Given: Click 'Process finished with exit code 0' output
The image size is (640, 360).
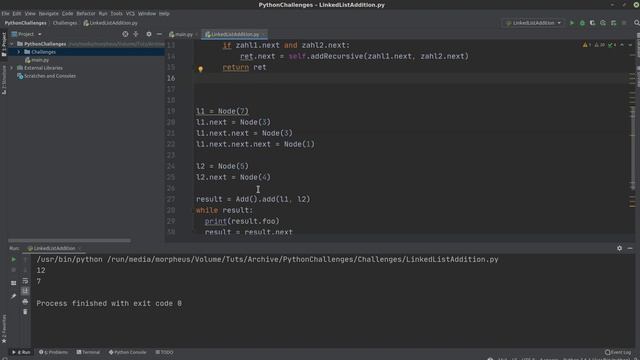Looking at the screenshot, I should (109, 304).
